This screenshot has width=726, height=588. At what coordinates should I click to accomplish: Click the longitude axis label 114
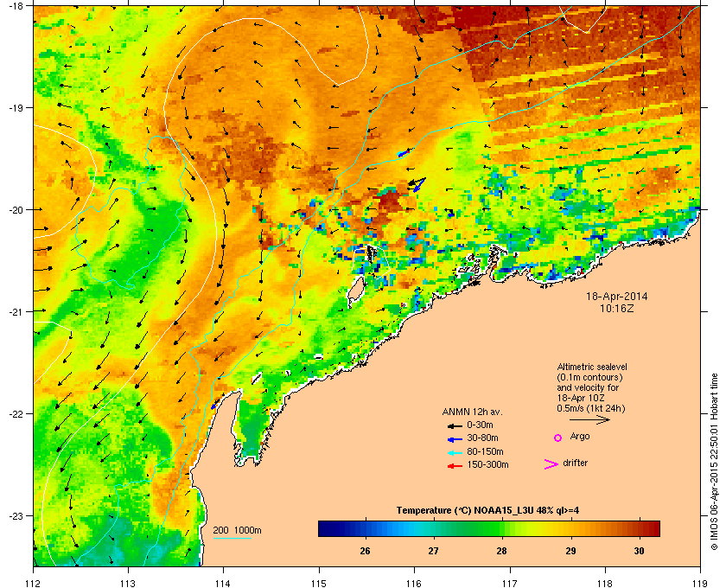click(223, 584)
